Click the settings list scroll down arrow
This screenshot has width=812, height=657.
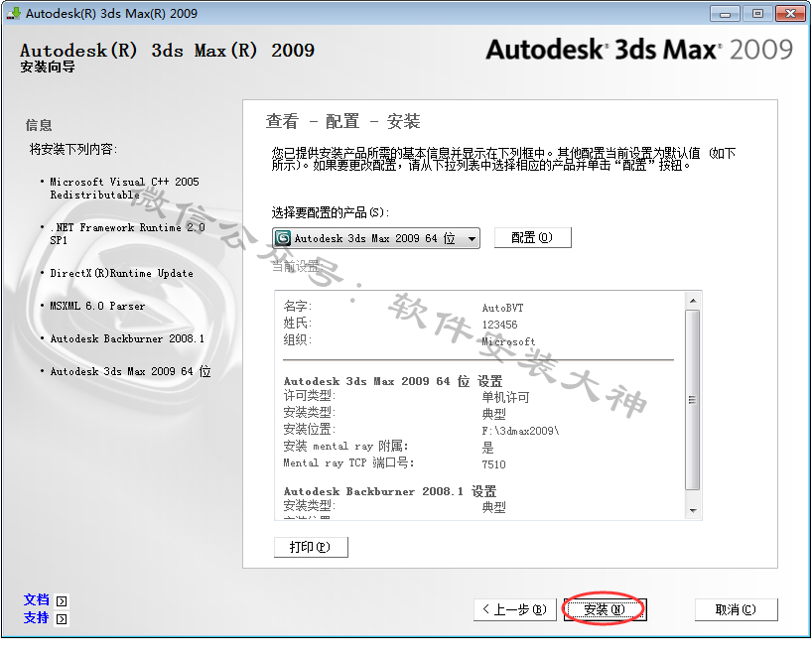pyautogui.click(x=693, y=510)
